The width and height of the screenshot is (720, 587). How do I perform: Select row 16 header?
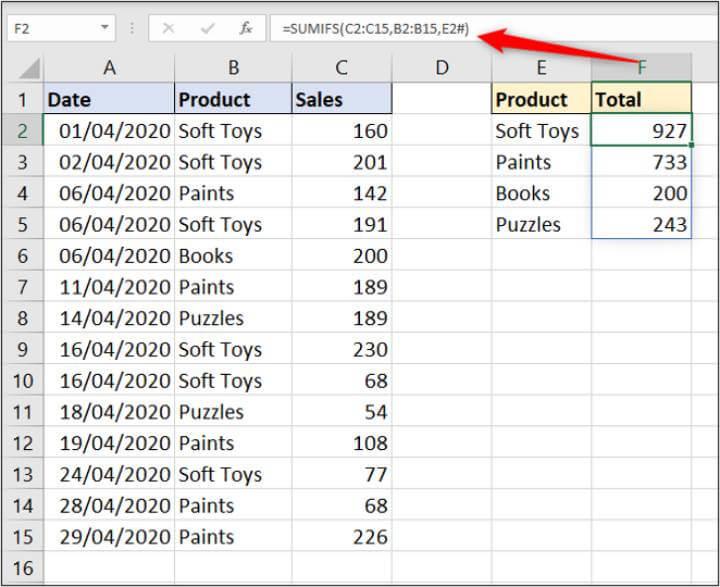(22, 568)
